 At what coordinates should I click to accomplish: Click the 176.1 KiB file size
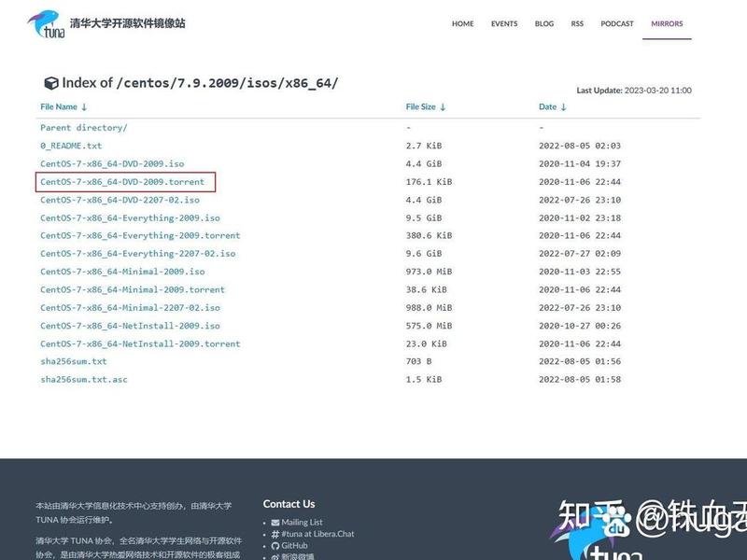pos(429,182)
